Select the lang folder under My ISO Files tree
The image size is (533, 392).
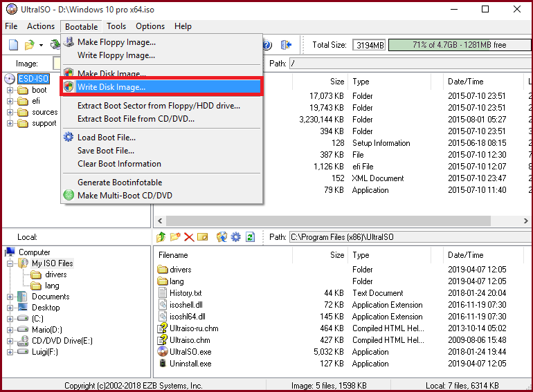click(45, 286)
